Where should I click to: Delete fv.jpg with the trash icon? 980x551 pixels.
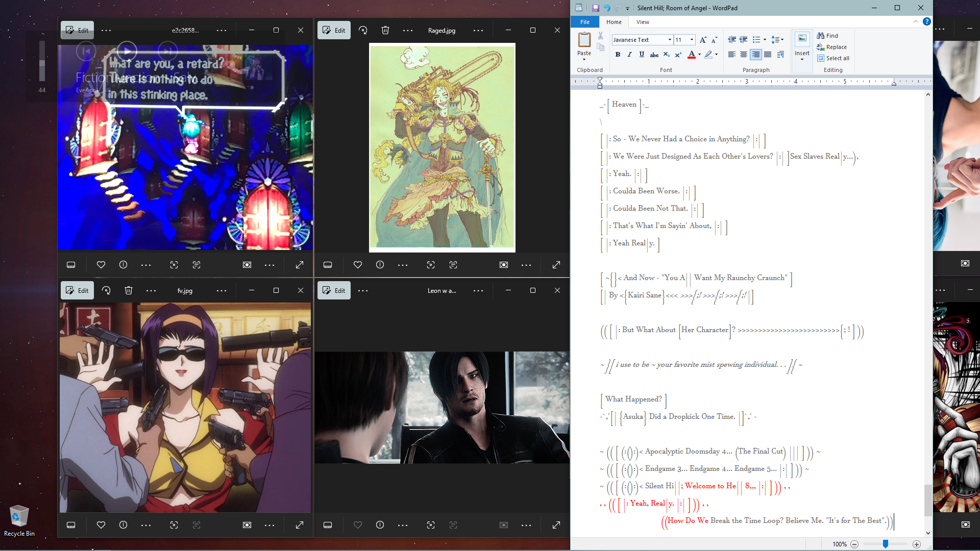(129, 291)
